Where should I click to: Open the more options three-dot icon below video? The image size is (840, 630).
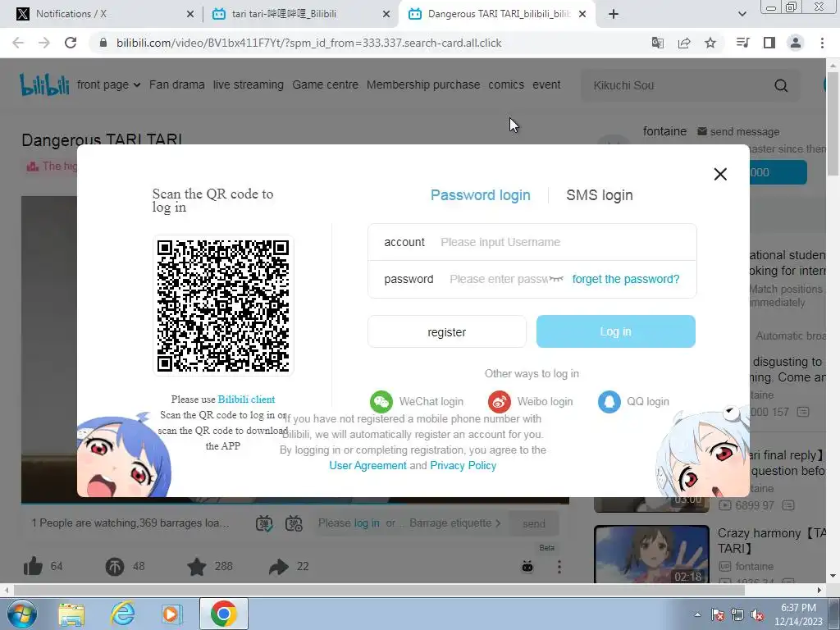(x=559, y=567)
